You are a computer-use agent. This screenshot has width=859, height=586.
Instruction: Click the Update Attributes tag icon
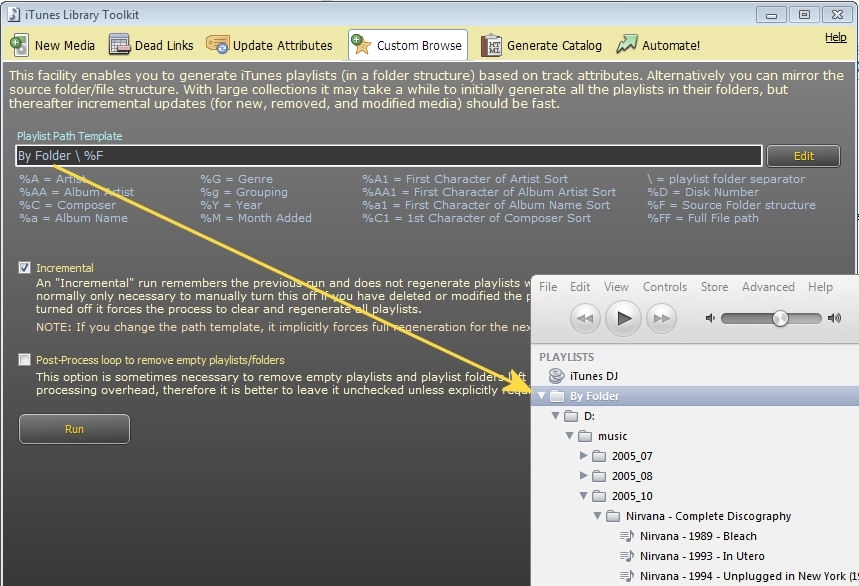217,45
